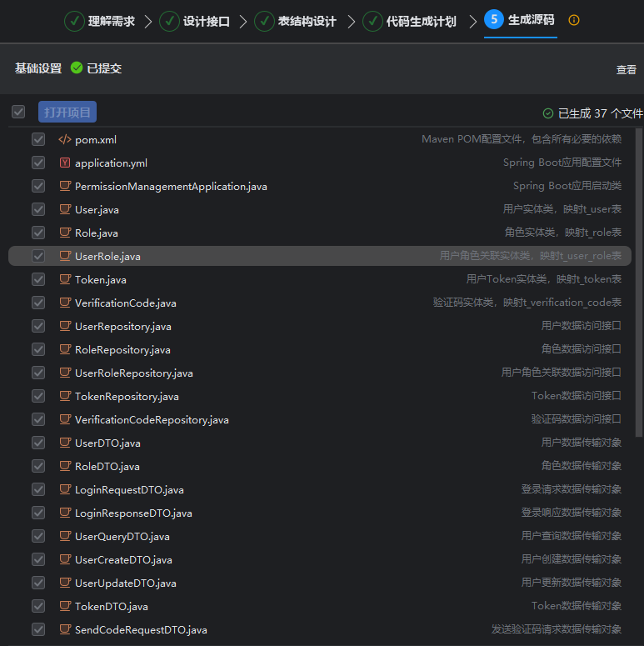Click the Java icon beside UserDTO.java
Screen dimensions: 644x646
[64, 443]
